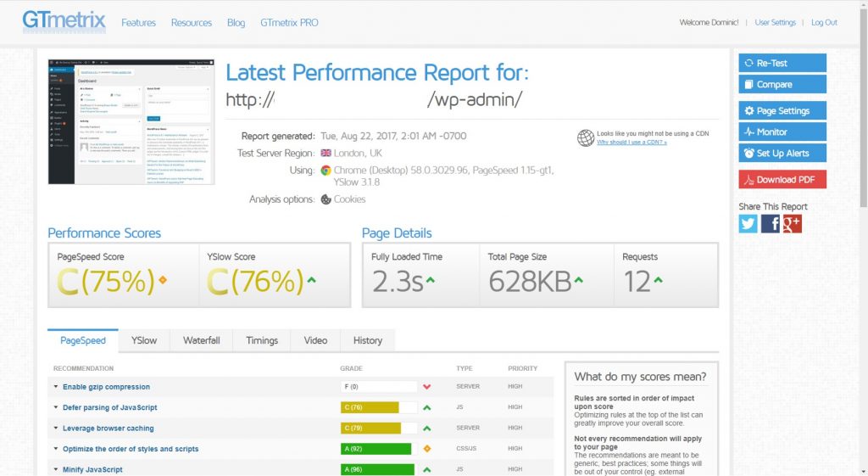Open the Video tab
The width and height of the screenshot is (868, 476).
pos(315,341)
